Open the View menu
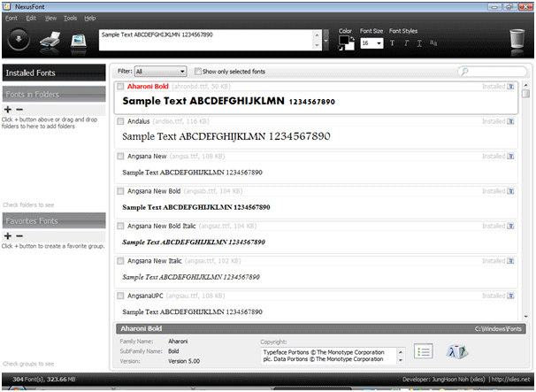 click(50, 18)
